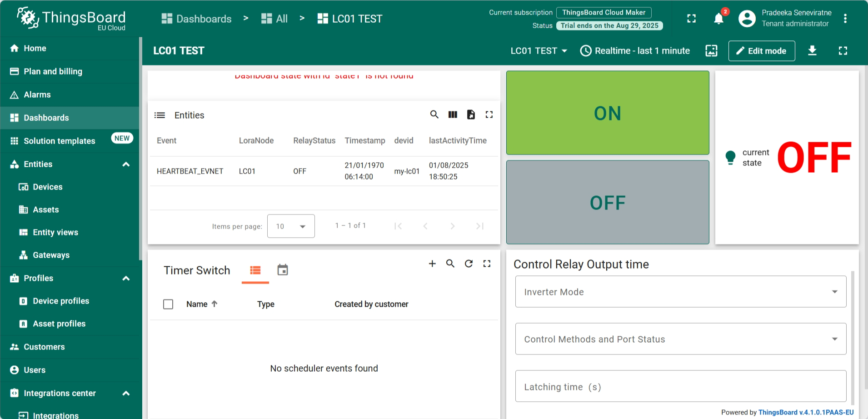Open the Realtime - last 1 minute selector
The height and width of the screenshot is (419, 868).
coord(635,51)
